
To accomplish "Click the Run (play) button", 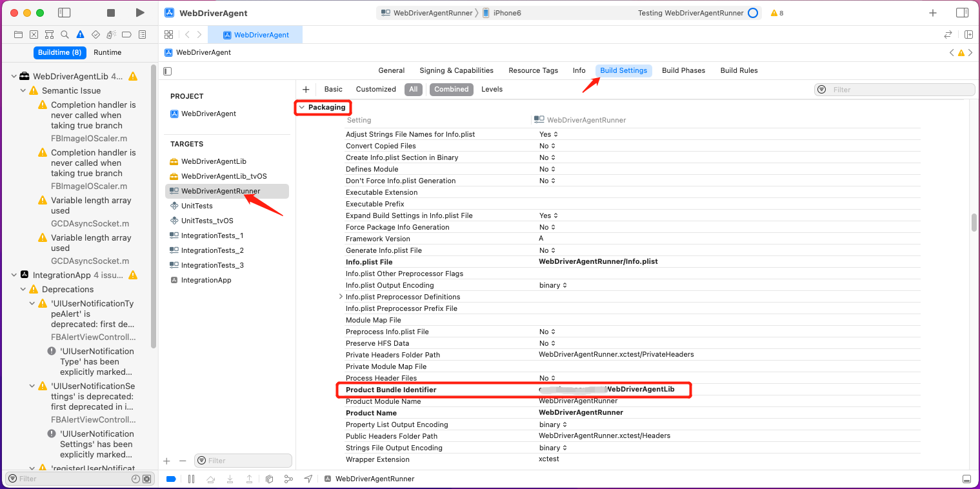I will (140, 13).
